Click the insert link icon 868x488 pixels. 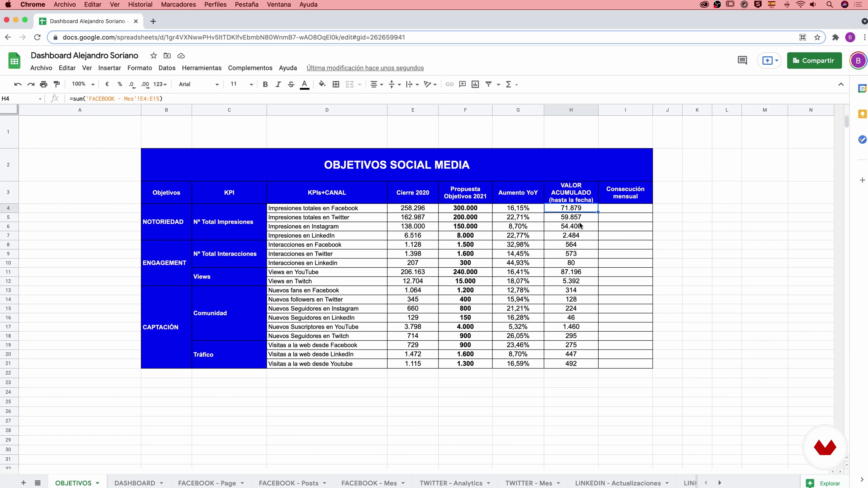pos(449,84)
